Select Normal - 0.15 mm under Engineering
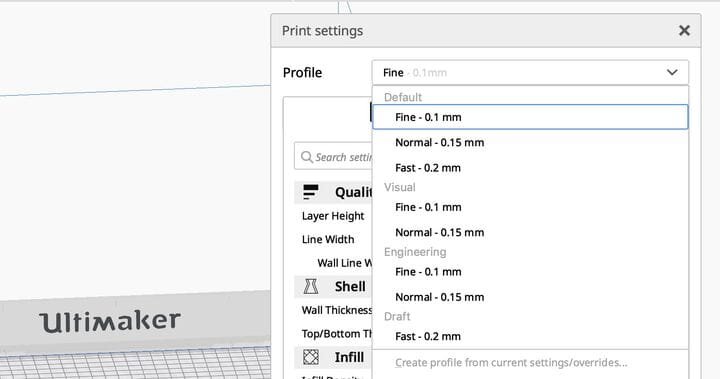Screen dimensions: 720x379 click(x=530, y=297)
